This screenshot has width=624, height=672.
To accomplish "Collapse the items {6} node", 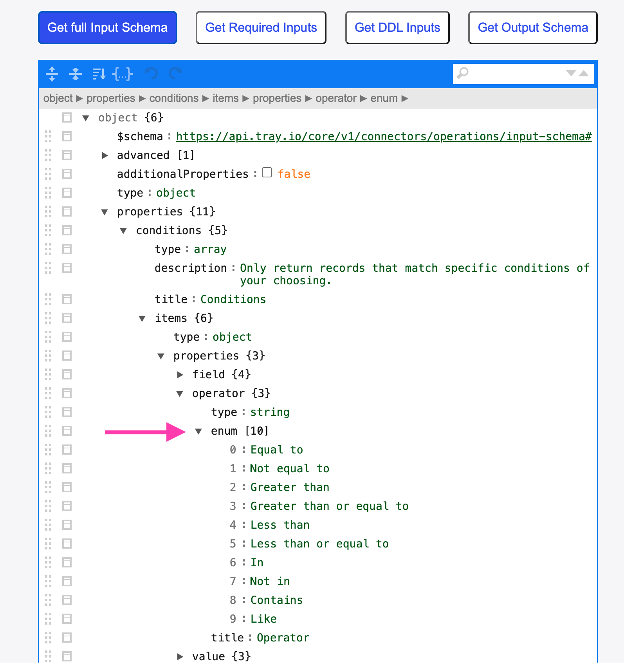I will [x=142, y=318].
